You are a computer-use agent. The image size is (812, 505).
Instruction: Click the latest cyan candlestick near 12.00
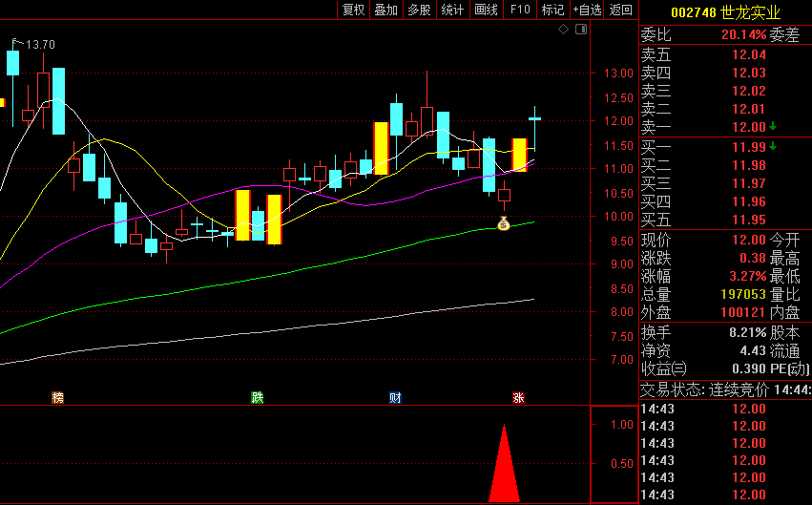click(534, 119)
